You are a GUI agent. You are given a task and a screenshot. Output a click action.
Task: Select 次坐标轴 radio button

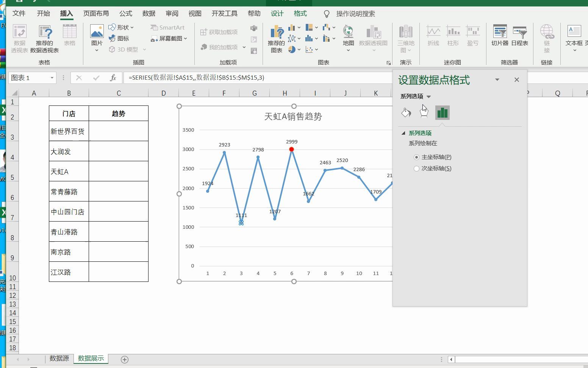(x=417, y=168)
